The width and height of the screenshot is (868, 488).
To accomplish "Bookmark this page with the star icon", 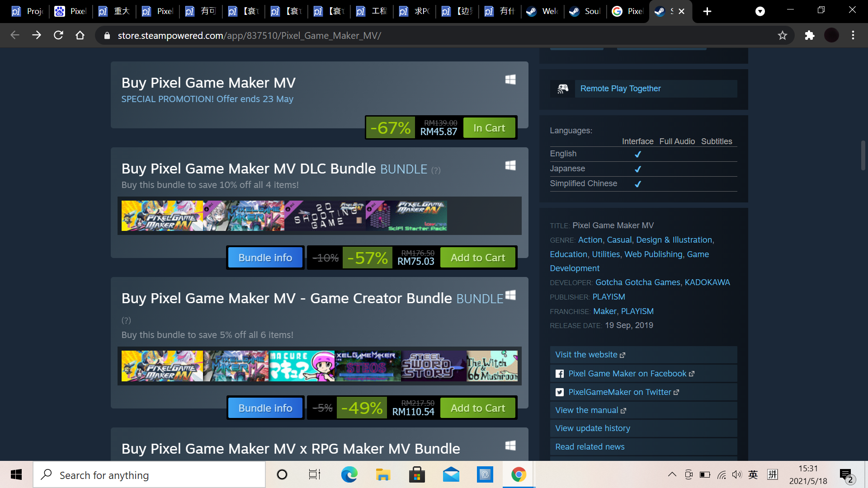I will pos(783,35).
